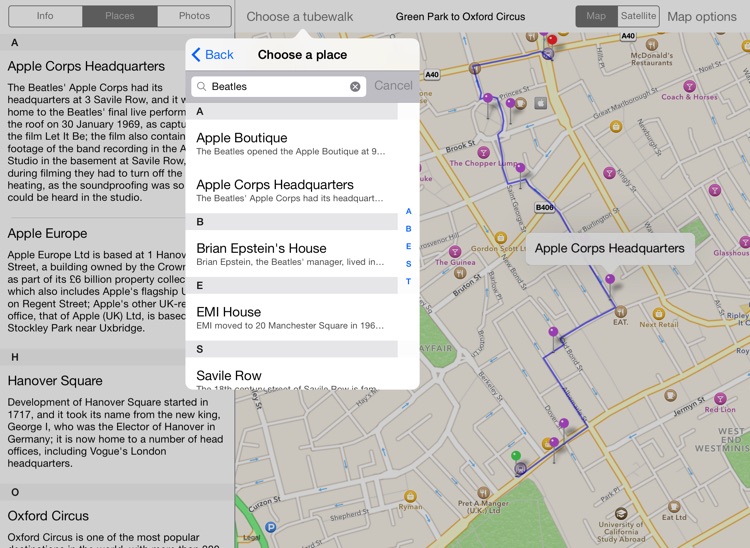Tap the Apple Corps Headquarters map callout
Screen dimensions: 750x548
[610, 249]
